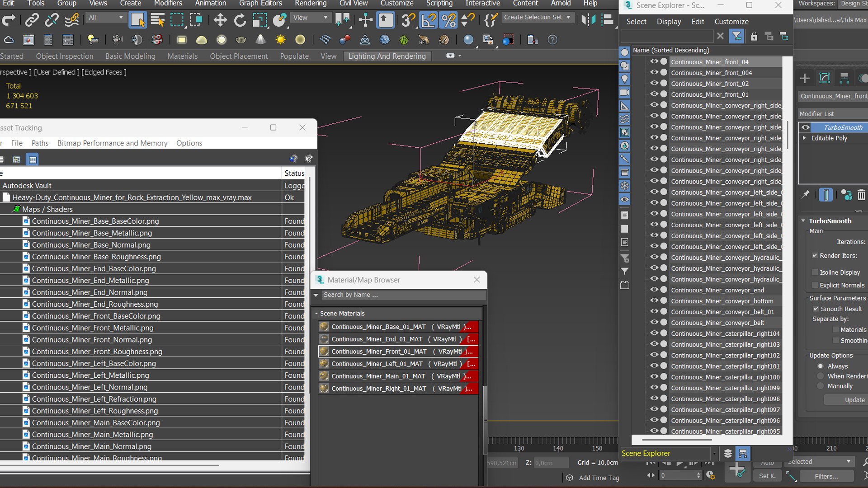Viewport: 868px width, 488px height.
Task: Open Scene Explorer Display menu
Action: tap(669, 21)
